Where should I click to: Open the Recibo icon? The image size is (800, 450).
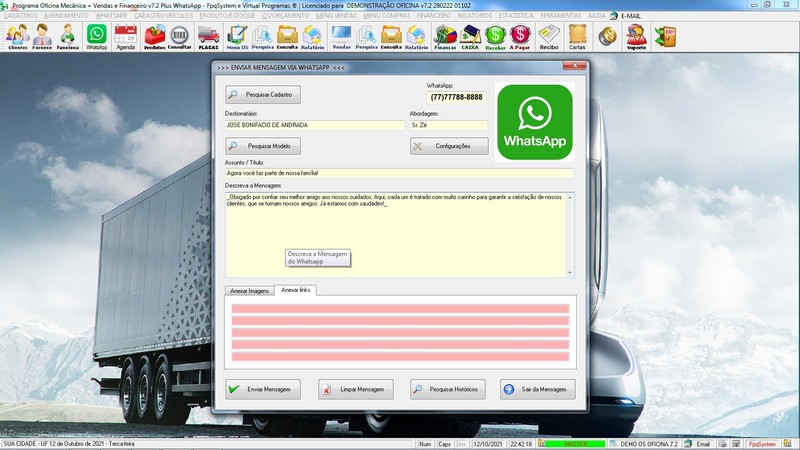(x=549, y=37)
